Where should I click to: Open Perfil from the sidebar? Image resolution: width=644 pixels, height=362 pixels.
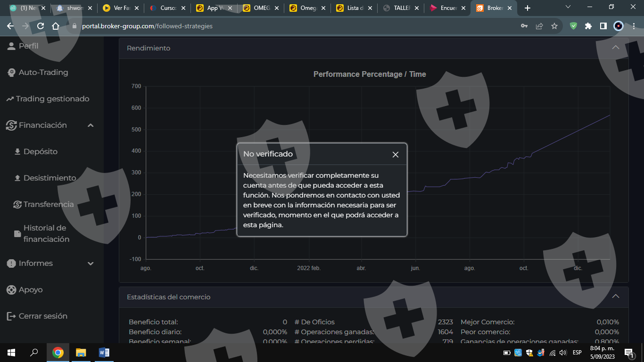point(28,46)
